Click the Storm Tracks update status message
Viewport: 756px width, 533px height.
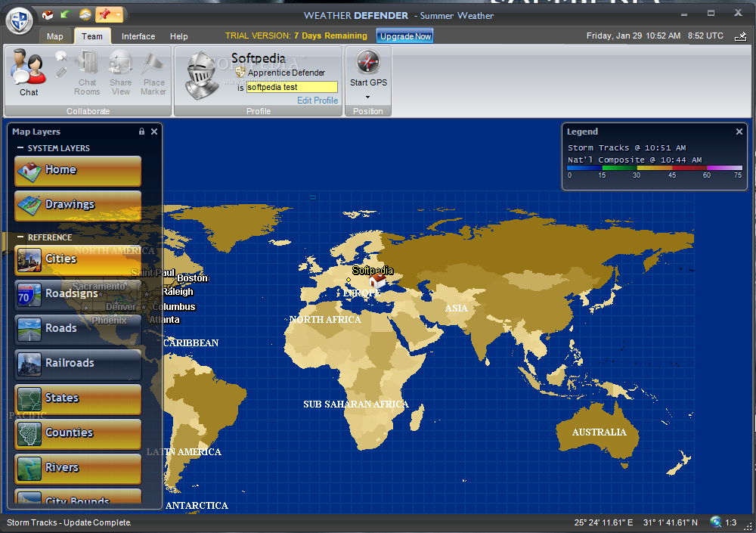(69, 522)
